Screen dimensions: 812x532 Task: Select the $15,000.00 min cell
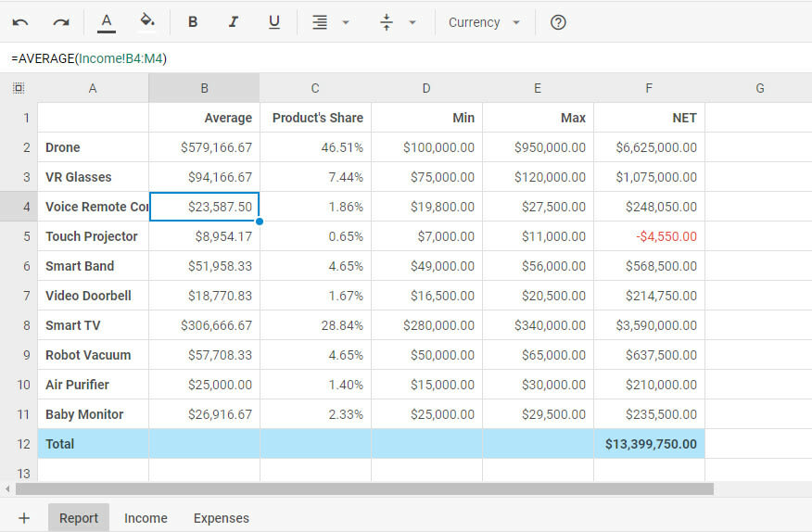[x=426, y=385]
